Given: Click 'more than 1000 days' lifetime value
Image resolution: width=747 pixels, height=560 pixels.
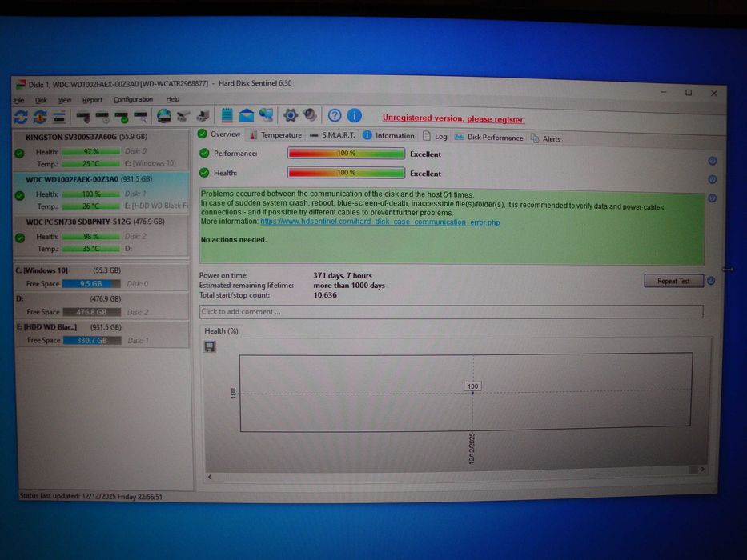Looking at the screenshot, I should pos(349,286).
